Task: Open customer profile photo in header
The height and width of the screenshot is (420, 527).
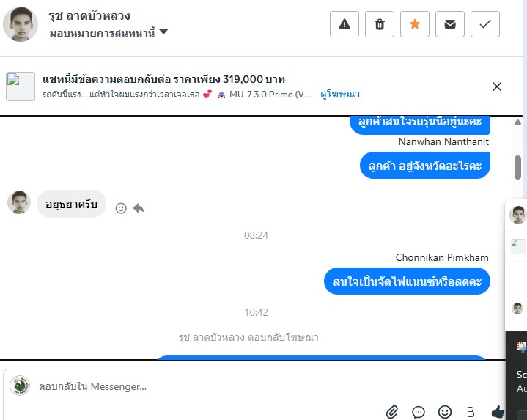Action: 21,24
